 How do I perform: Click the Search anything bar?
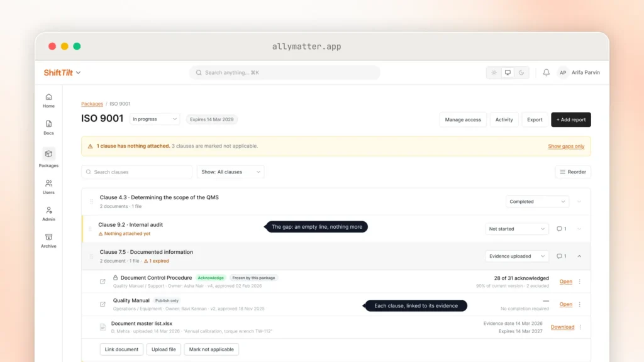pos(284,73)
